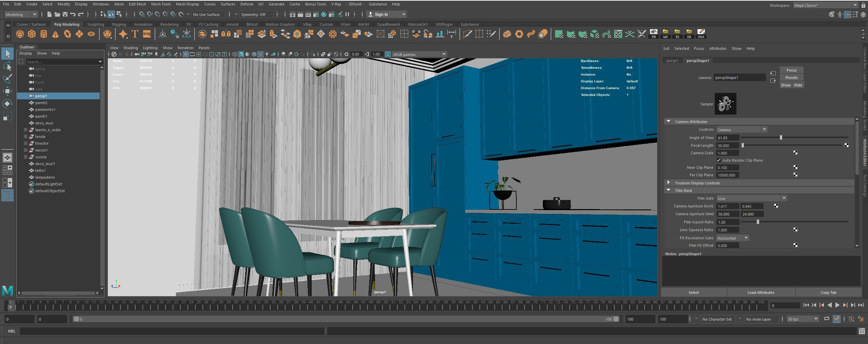The image size is (868, 344).
Task: Switch to the Sculpting shelf tab
Action: (96, 24)
